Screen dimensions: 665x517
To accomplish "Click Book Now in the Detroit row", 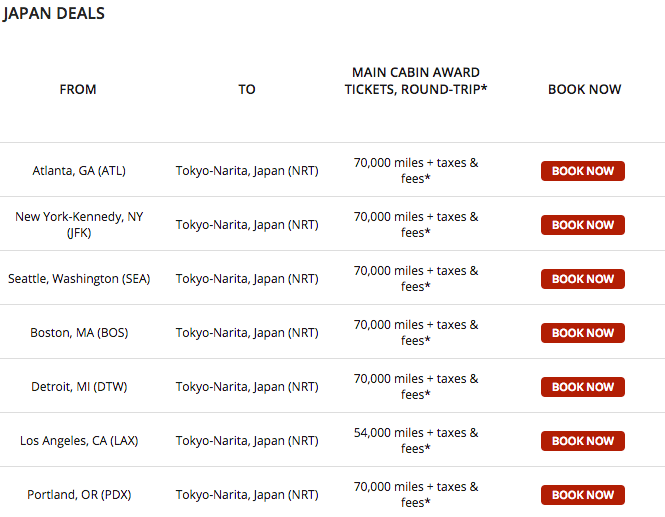I will point(583,387).
